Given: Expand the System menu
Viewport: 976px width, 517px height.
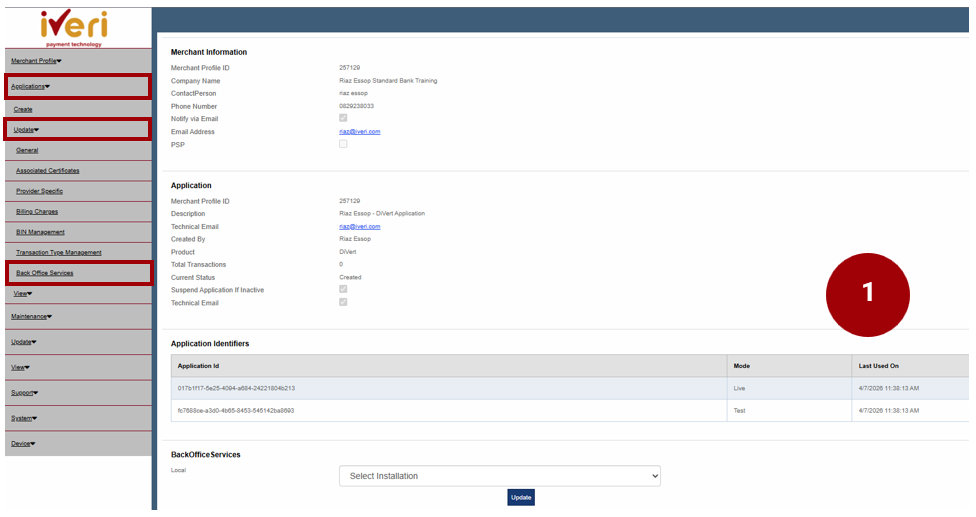Looking at the screenshot, I should [24, 419].
